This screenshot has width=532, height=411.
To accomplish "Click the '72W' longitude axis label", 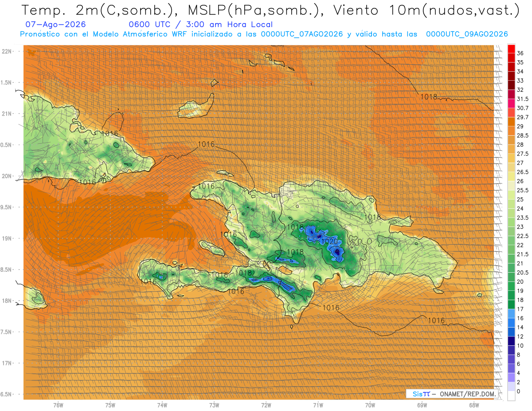I will (x=266, y=405).
